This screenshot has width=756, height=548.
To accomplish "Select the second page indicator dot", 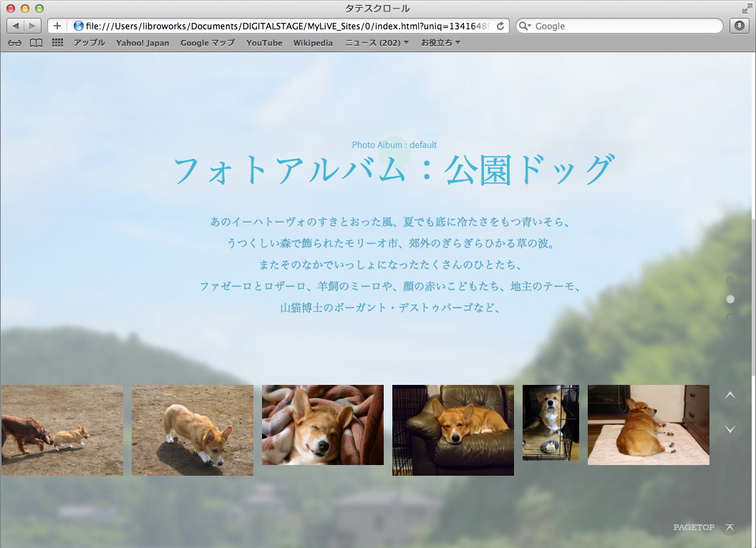I will pyautogui.click(x=730, y=299).
